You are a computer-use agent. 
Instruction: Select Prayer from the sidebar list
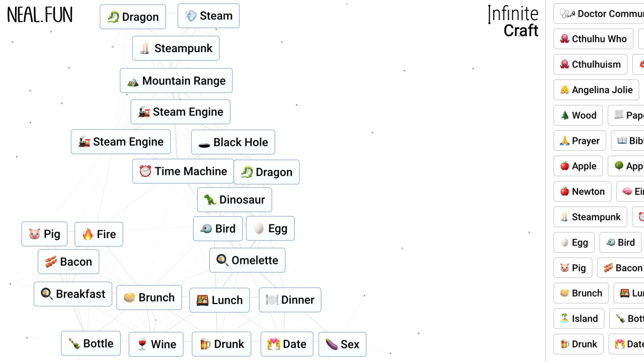(580, 141)
